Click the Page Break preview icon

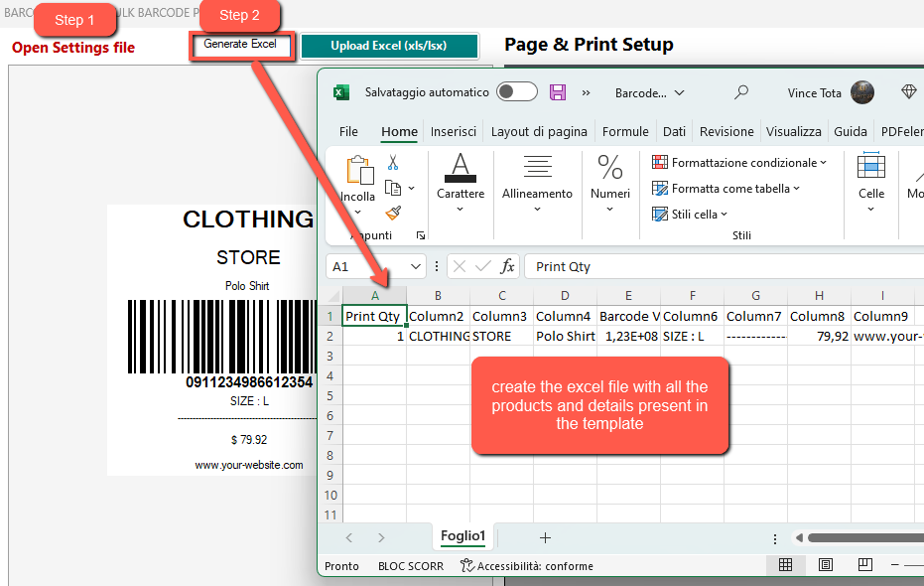coord(865,565)
